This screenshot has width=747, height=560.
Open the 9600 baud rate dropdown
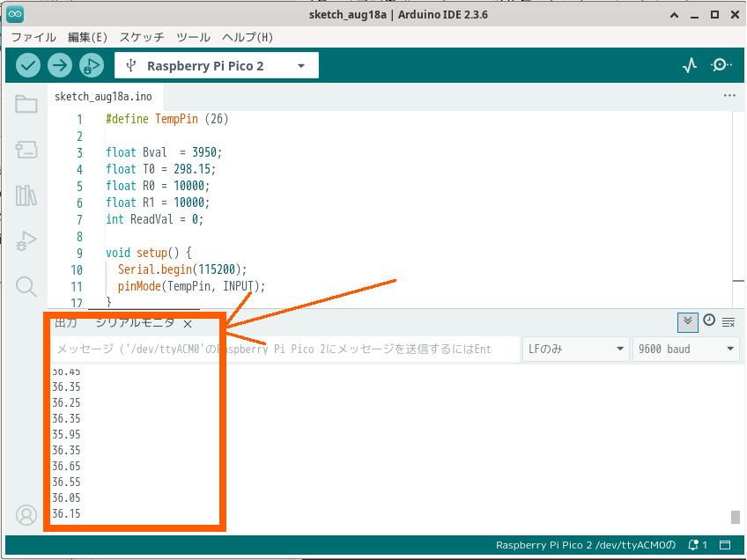pos(686,349)
